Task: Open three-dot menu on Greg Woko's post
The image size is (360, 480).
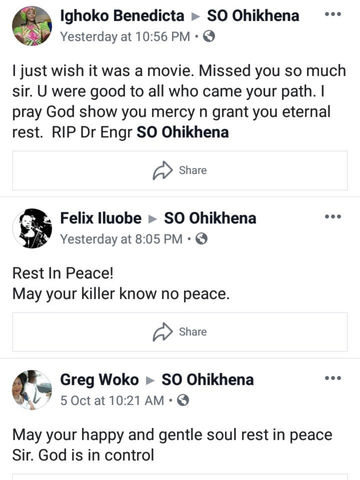Action: 333,378
